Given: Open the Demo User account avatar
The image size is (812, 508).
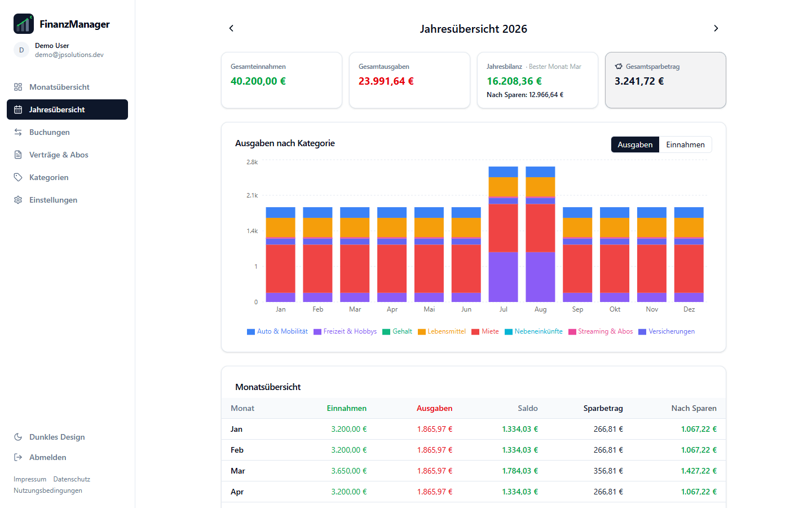Looking at the screenshot, I should pos(21,50).
